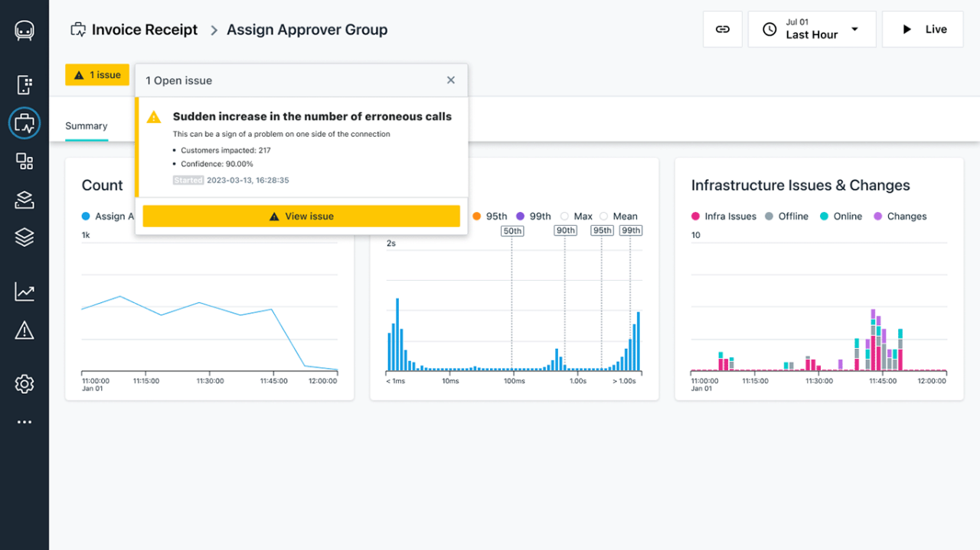This screenshot has height=550, width=980.
Task: Copy link using the chain icon button
Action: [722, 29]
